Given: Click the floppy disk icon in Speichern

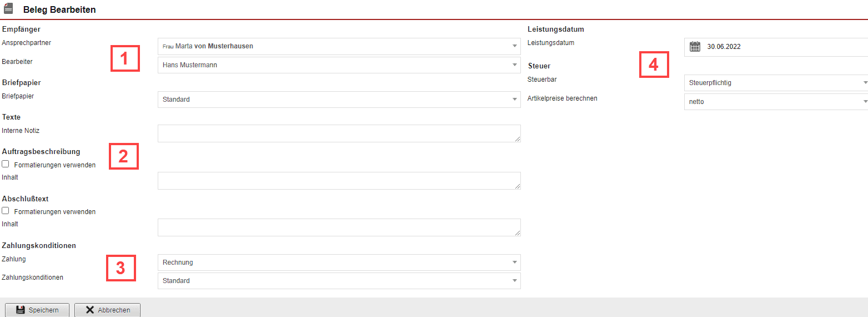Looking at the screenshot, I should click(x=21, y=310).
